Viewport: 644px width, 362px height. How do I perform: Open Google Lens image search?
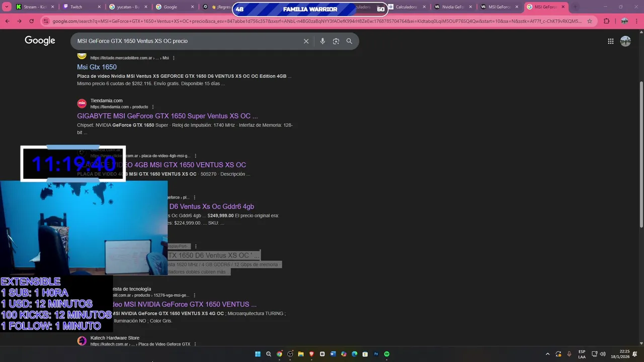336,41
